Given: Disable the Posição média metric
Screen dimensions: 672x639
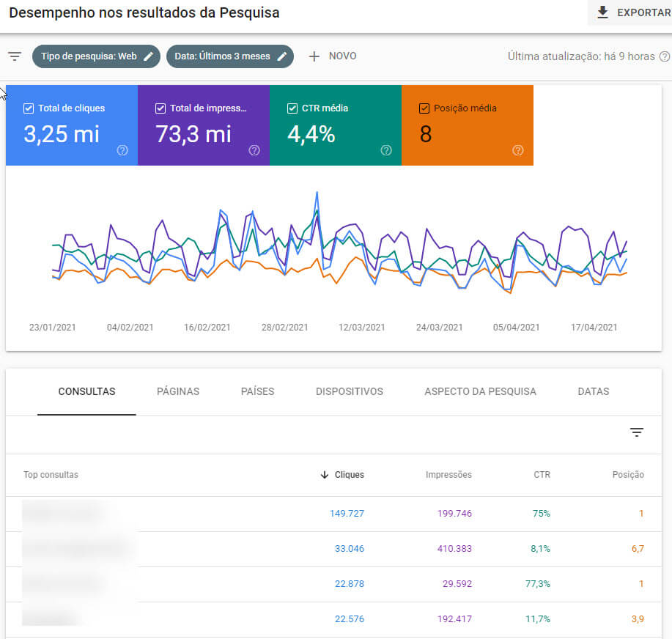Looking at the screenshot, I should pos(424,107).
